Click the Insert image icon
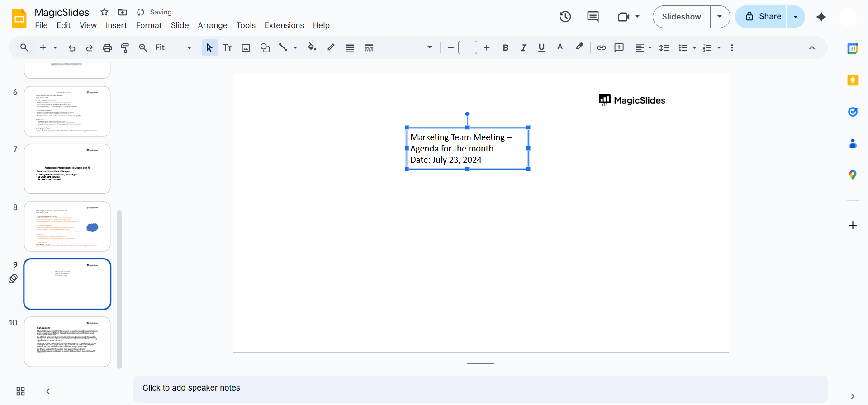Image resolution: width=868 pixels, height=405 pixels. (x=246, y=48)
